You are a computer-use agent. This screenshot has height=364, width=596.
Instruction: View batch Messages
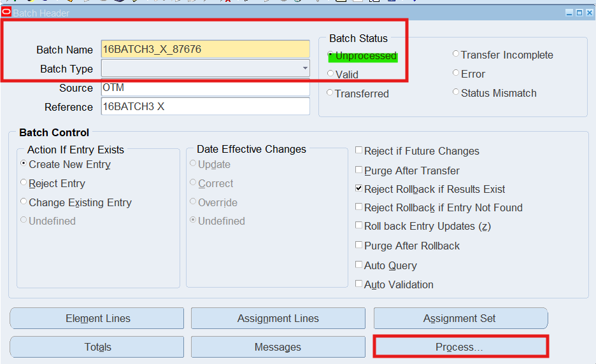(278, 347)
